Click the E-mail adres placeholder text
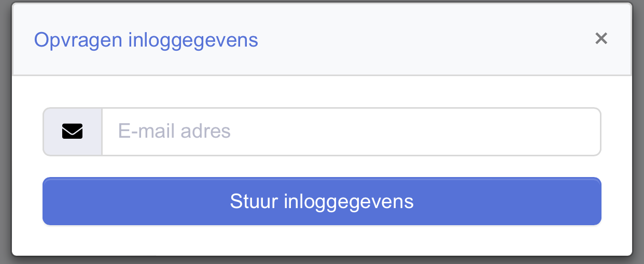The height and width of the screenshot is (264, 644). (174, 131)
